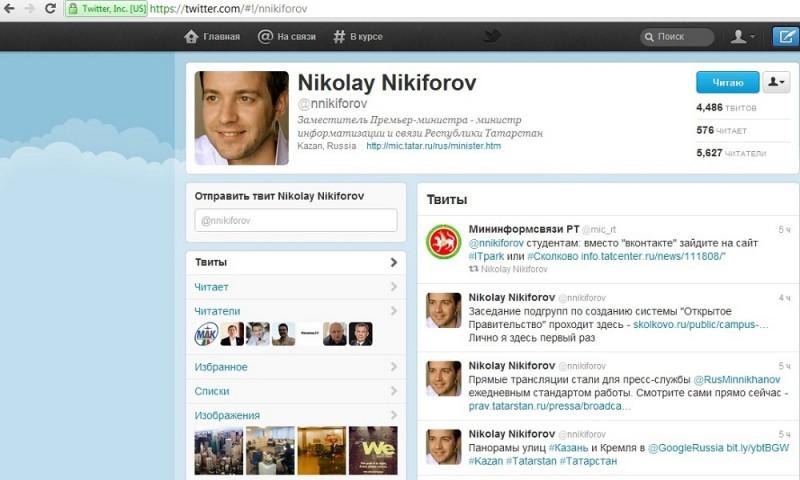Click the Twitter bird logo in navbar
Screen dimensions: 800x480
[x=492, y=36]
